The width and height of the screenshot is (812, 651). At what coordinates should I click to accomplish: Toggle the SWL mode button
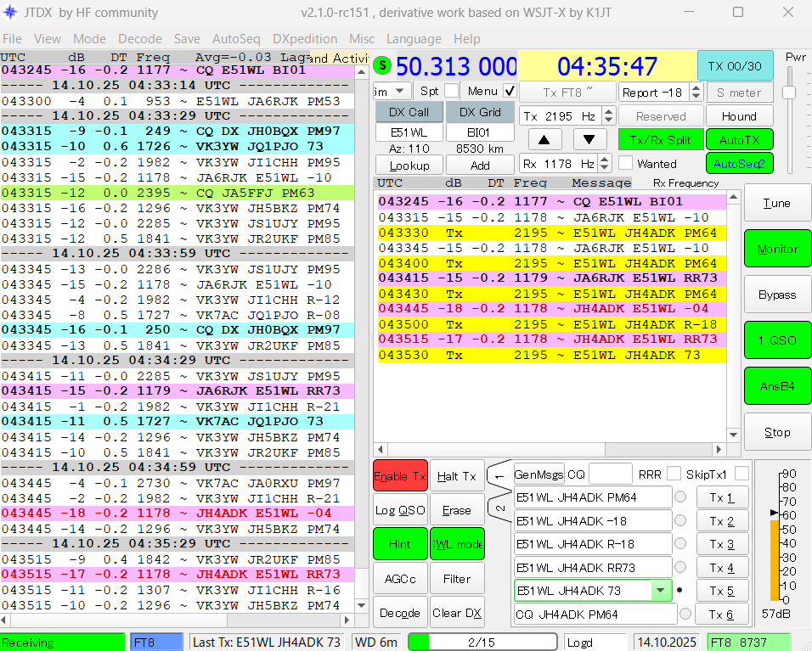pos(457,544)
